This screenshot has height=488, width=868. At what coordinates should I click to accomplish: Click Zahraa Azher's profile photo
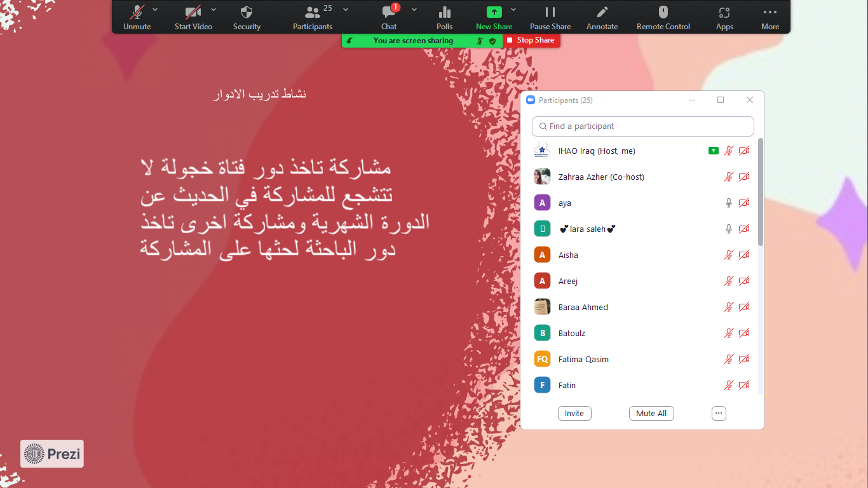point(542,177)
